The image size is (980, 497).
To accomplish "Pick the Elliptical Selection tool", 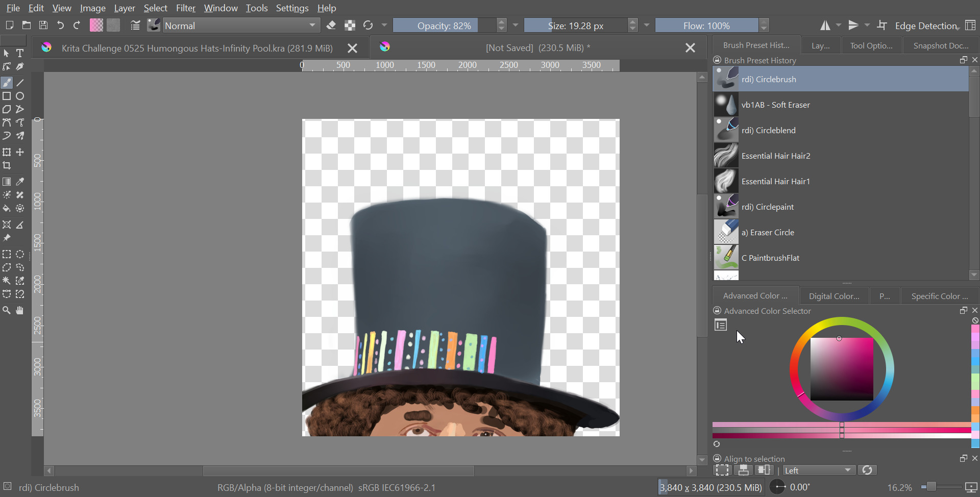I will (20, 254).
